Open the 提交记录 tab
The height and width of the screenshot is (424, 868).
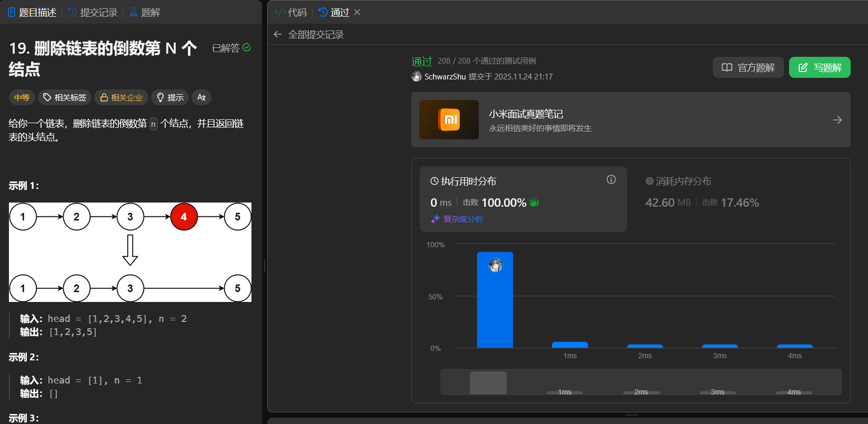tap(93, 12)
